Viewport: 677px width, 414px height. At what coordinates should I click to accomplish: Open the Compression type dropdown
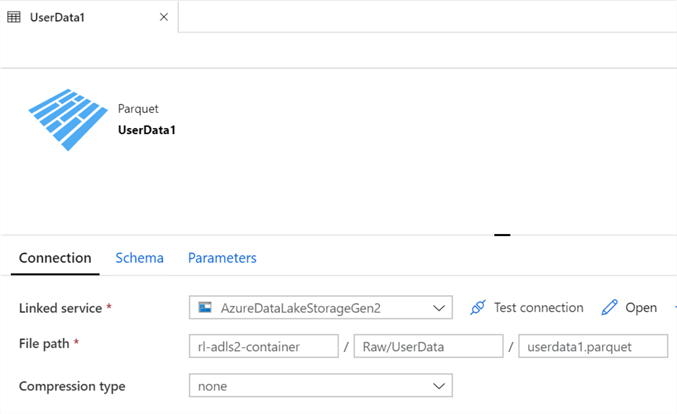(320, 386)
